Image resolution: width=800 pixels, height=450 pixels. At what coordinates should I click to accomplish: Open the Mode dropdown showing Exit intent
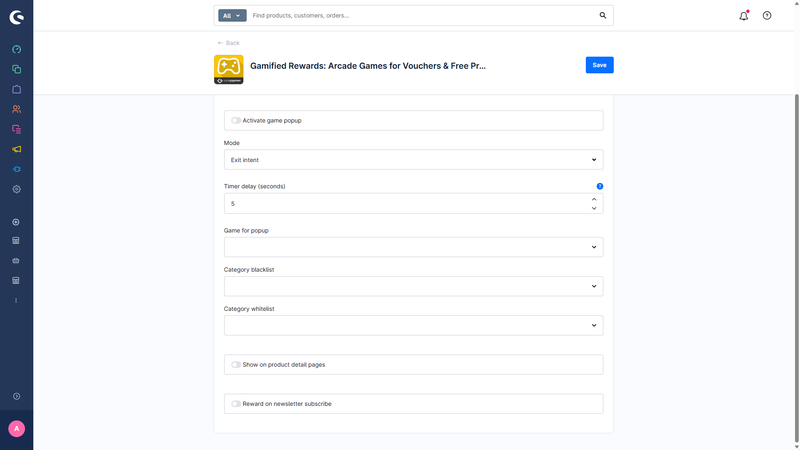[413, 160]
